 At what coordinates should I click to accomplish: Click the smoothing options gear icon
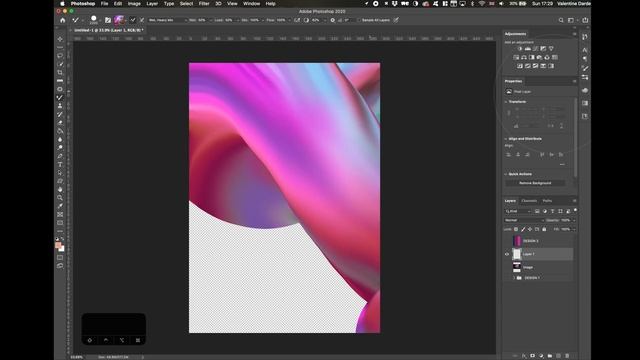coord(333,20)
